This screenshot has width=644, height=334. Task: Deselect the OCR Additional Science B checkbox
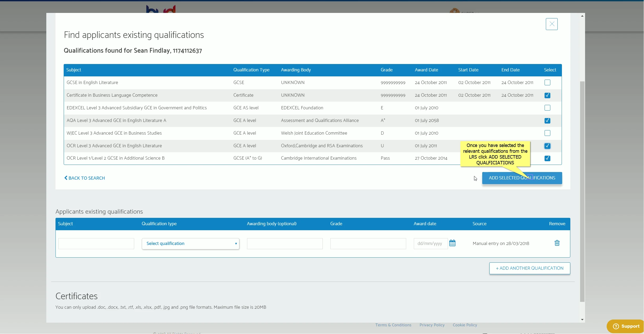[547, 158]
